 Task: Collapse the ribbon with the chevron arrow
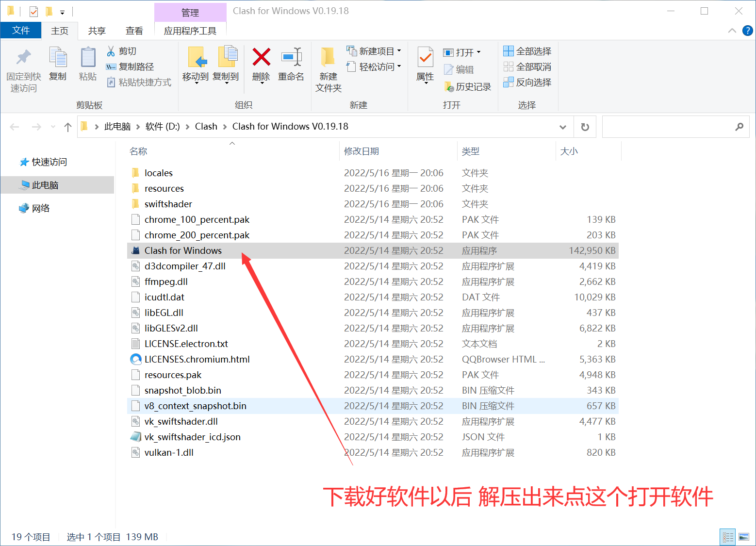tap(732, 30)
